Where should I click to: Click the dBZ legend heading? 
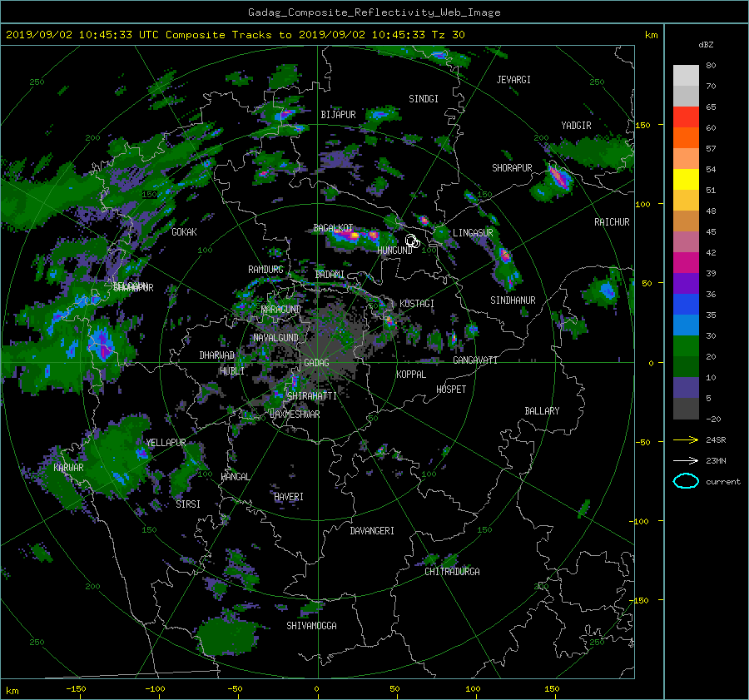point(706,44)
